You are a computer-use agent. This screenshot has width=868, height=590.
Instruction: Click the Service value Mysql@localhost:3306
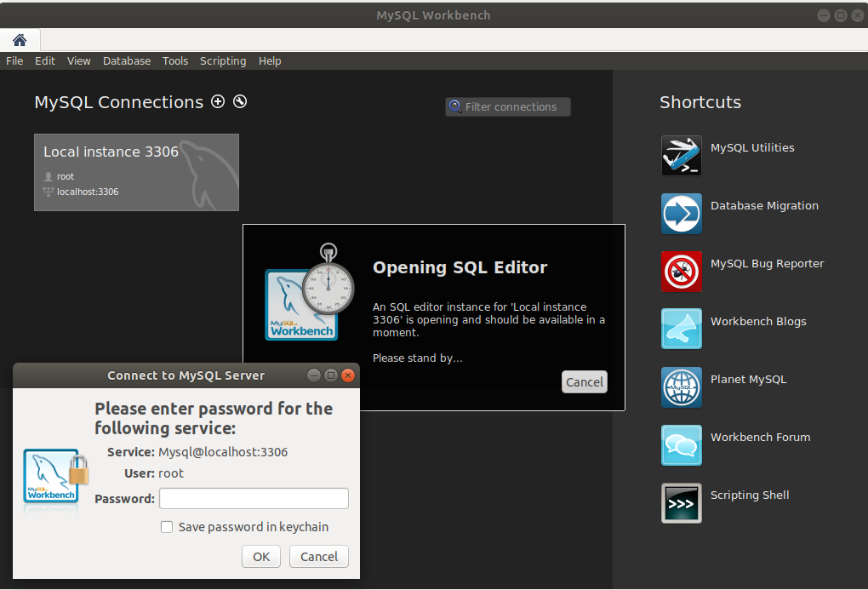223,452
